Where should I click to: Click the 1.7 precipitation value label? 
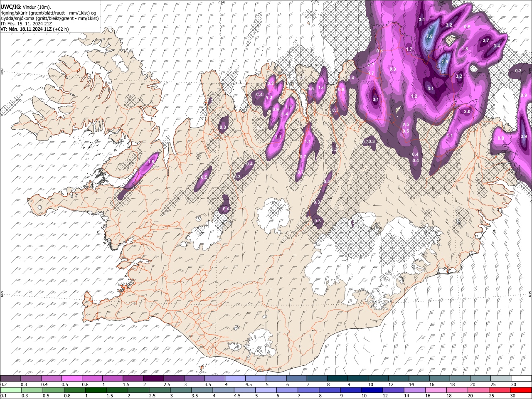tap(409, 49)
